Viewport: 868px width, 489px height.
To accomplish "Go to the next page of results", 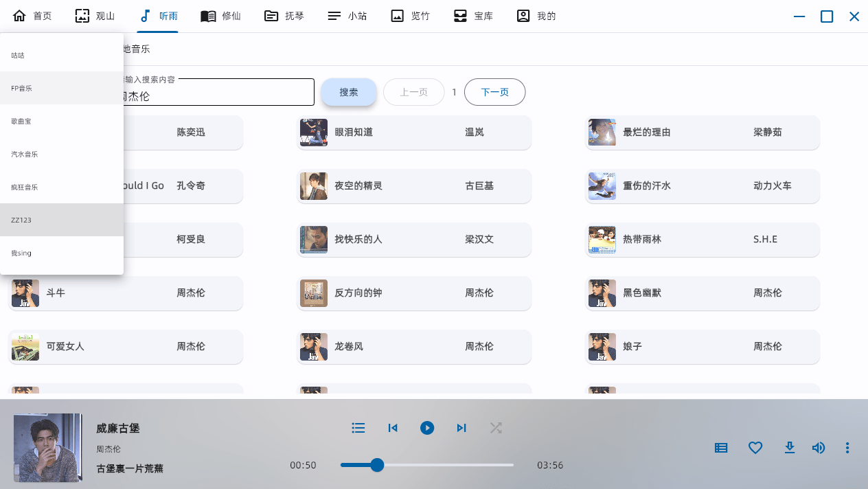I will point(494,91).
